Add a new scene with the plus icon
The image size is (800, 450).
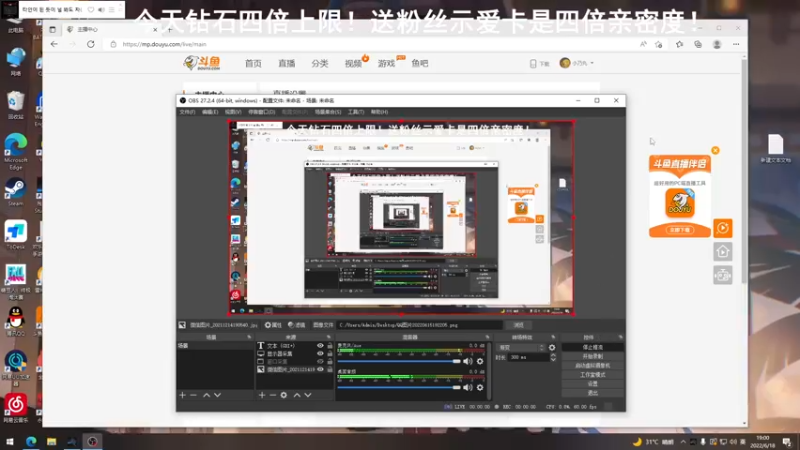(182, 395)
